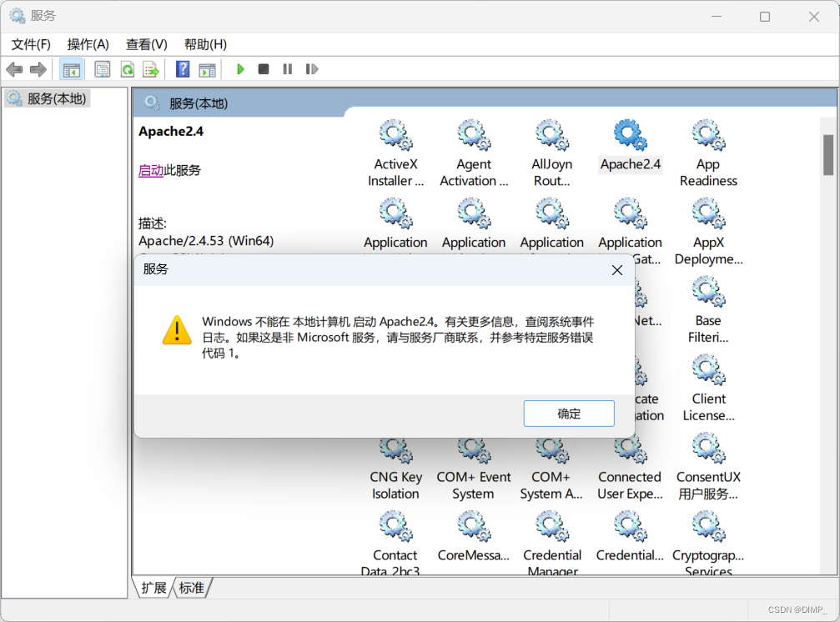This screenshot has height=622, width=840.
Task: Switch to the 扩展 tab
Action: pos(153,588)
